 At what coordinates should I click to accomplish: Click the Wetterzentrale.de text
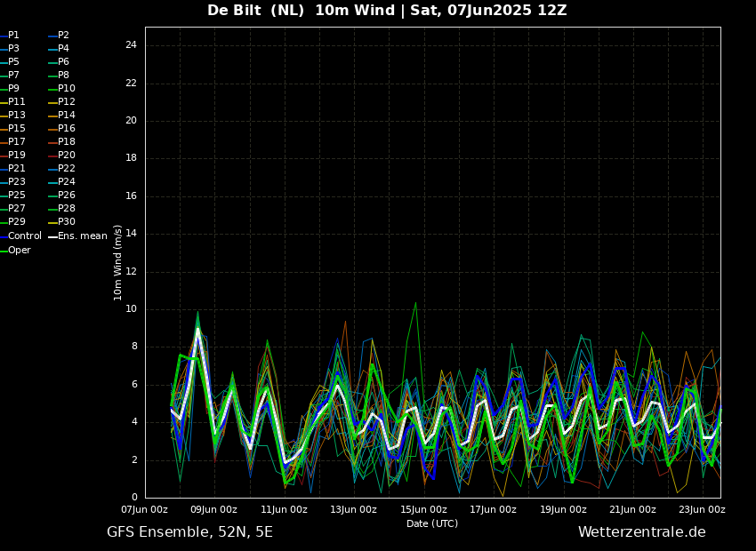(641, 532)
